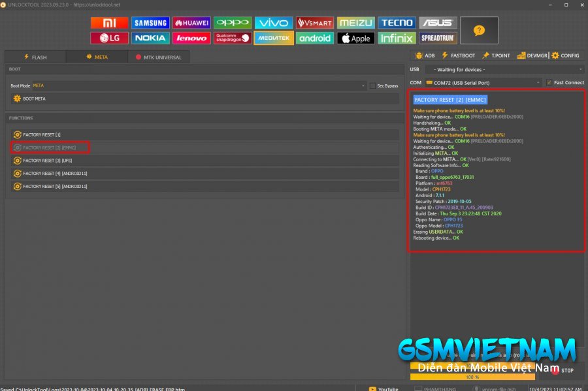
Task: Choose the Android platform tile
Action: tap(315, 39)
